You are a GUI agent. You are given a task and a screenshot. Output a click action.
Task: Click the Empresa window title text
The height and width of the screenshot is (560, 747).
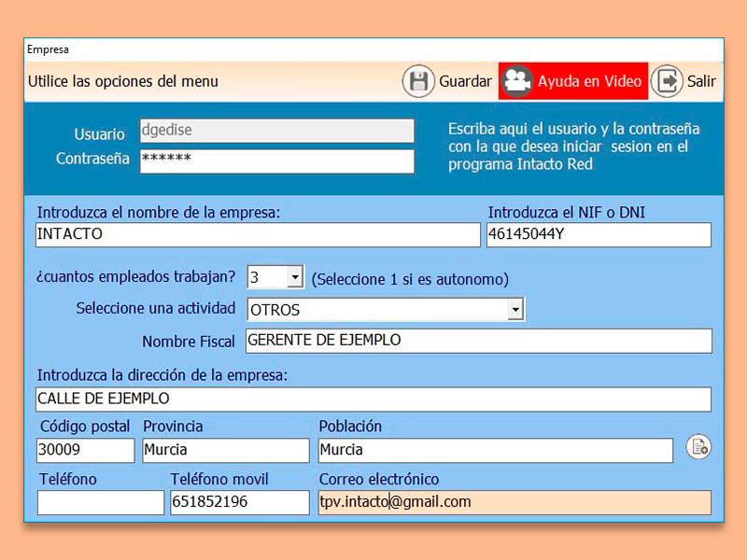click(x=48, y=49)
